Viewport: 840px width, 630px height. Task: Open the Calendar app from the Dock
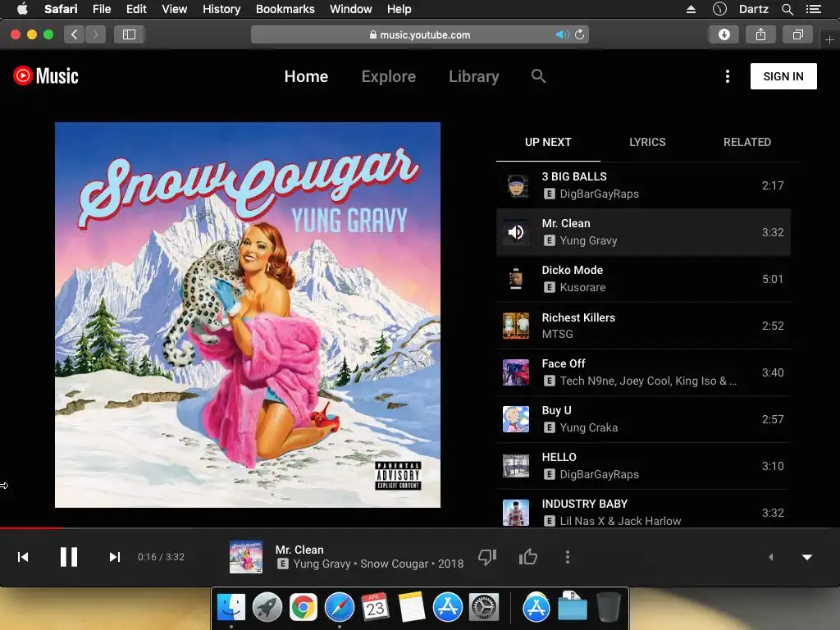(375, 607)
